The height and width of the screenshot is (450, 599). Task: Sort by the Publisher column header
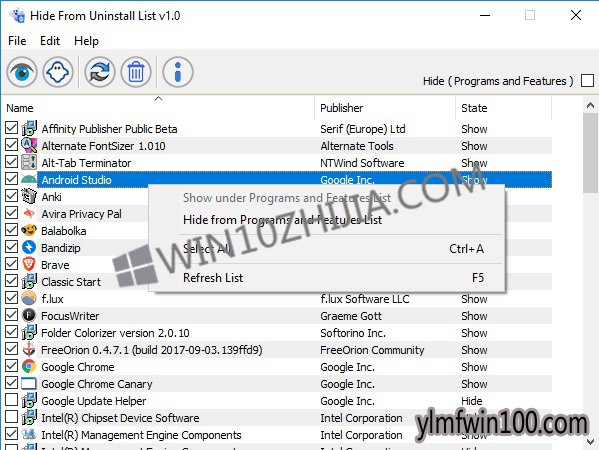point(385,108)
